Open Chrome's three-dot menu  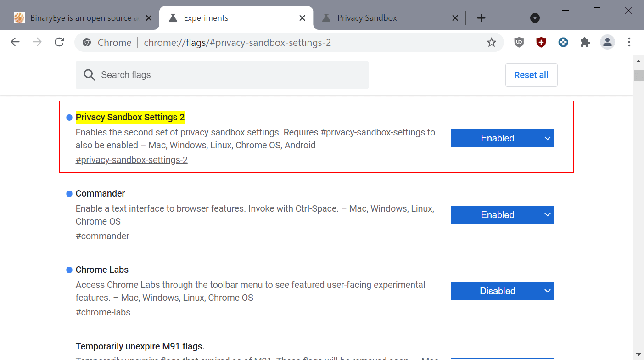coord(629,43)
